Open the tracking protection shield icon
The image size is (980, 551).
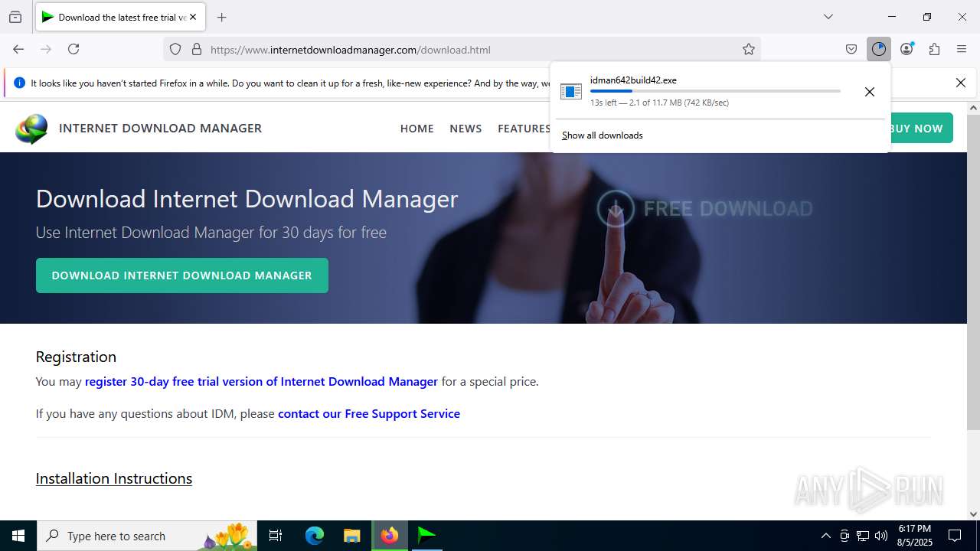[x=175, y=49]
